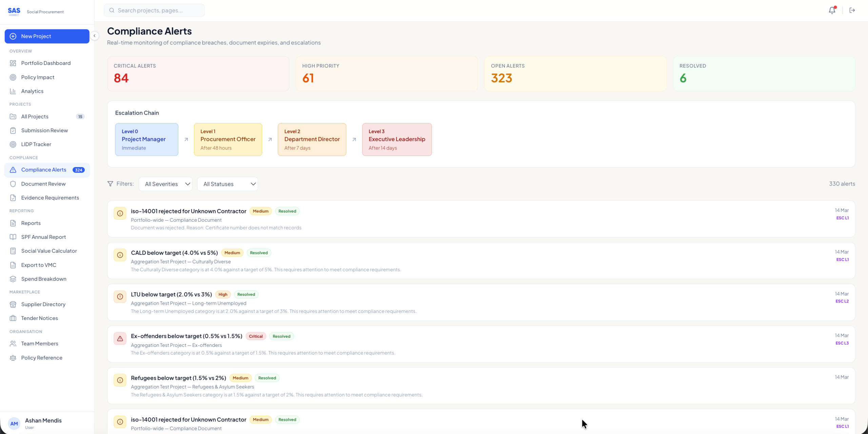The image size is (868, 434).
Task: Click ESC L2 tag on LTU alert
Action: pos(842,301)
